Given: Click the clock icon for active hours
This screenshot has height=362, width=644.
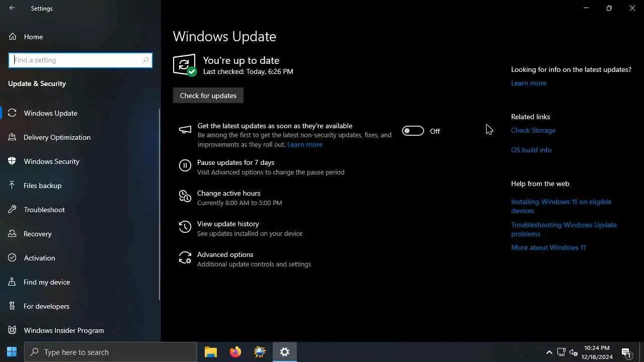Looking at the screenshot, I should (x=185, y=196).
